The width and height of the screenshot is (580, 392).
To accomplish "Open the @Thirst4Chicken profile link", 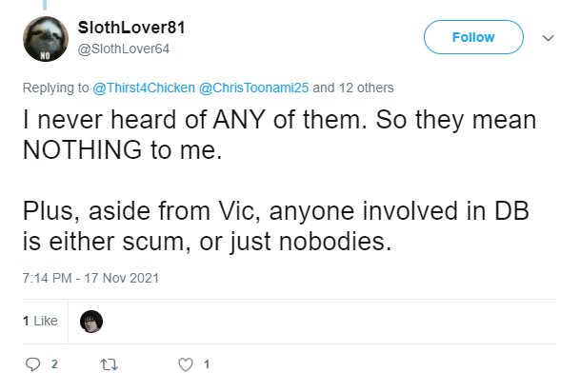I will 144,88.
